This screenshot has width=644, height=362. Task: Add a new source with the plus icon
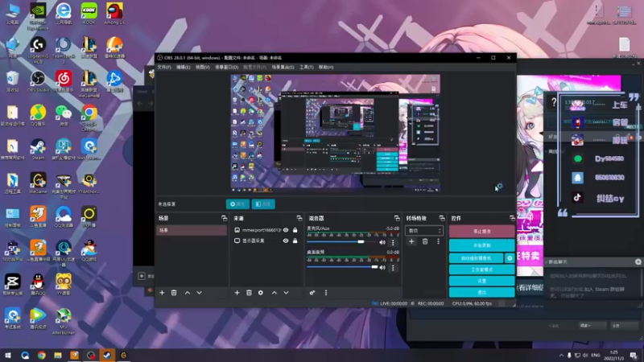click(237, 293)
